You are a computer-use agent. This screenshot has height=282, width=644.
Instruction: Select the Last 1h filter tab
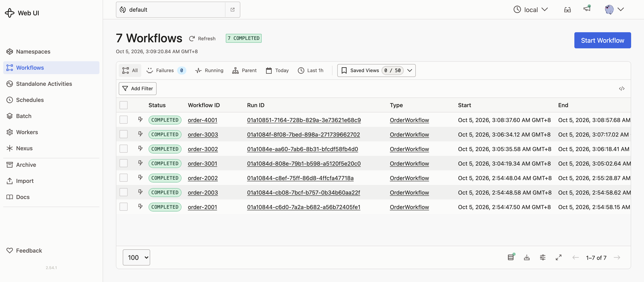311,70
